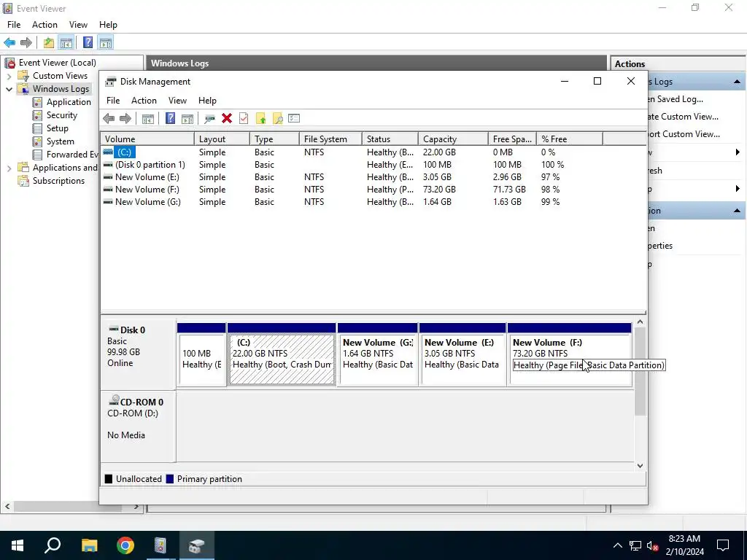Select the (C:) 22.00 GB partition block
Image resolution: width=747 pixels, height=560 pixels.
click(x=282, y=359)
